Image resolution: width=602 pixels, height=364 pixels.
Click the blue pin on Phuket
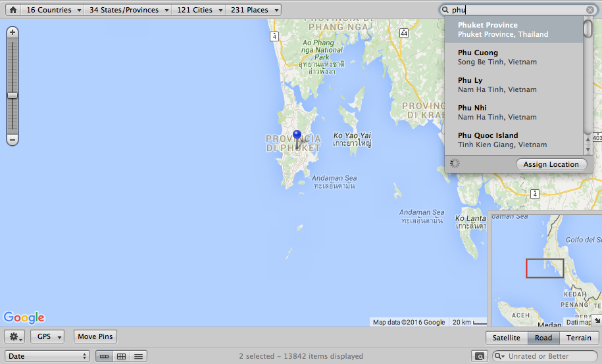[x=297, y=139]
